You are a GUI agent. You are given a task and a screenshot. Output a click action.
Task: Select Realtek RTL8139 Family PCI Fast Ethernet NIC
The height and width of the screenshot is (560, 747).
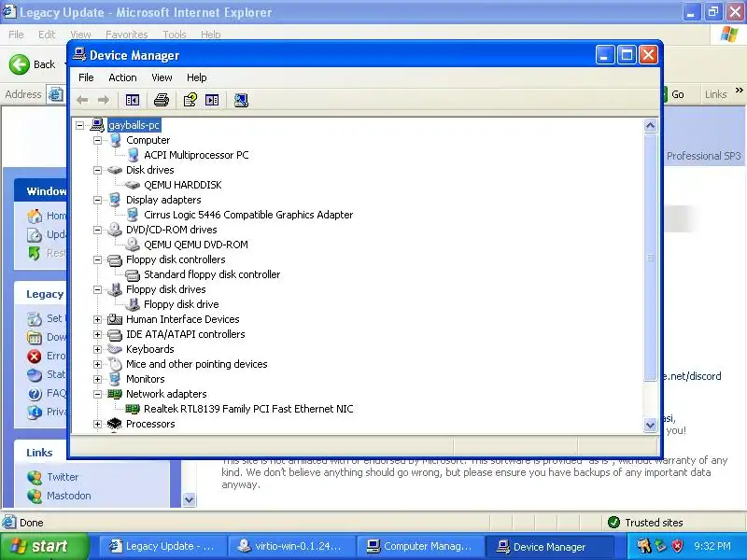(248, 409)
